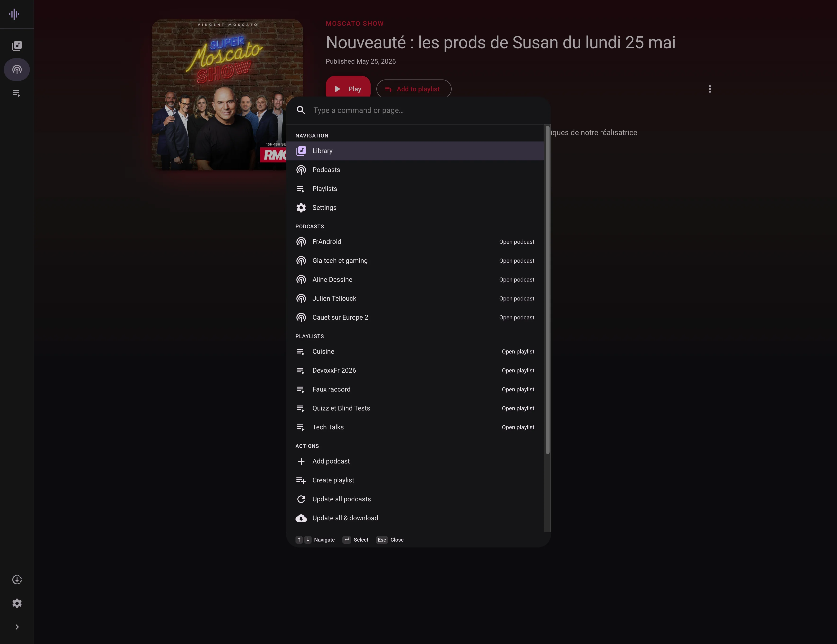Screen dimensions: 837x644
Task: Click the down arrow key navigate hint
Action: [x=308, y=540]
